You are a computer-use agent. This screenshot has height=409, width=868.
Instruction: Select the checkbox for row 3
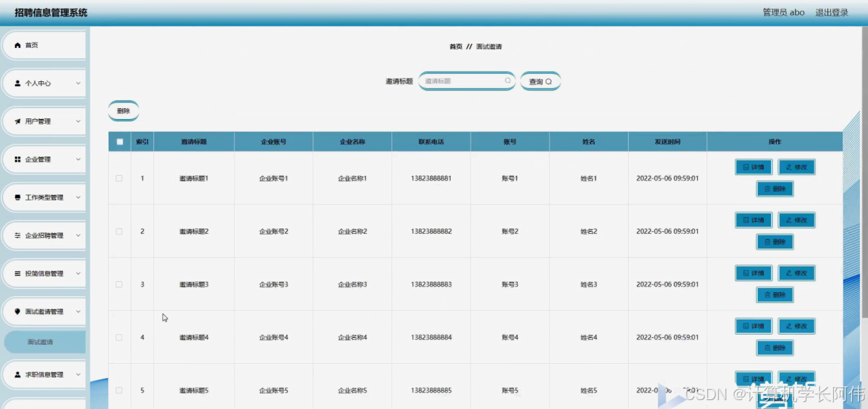click(119, 285)
